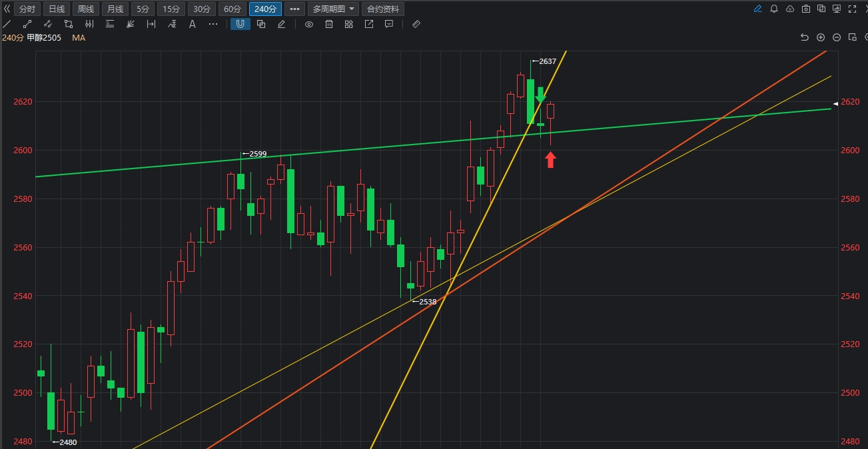Delete drawings with the trash icon
The width and height of the screenshot is (868, 449).
pos(329,24)
